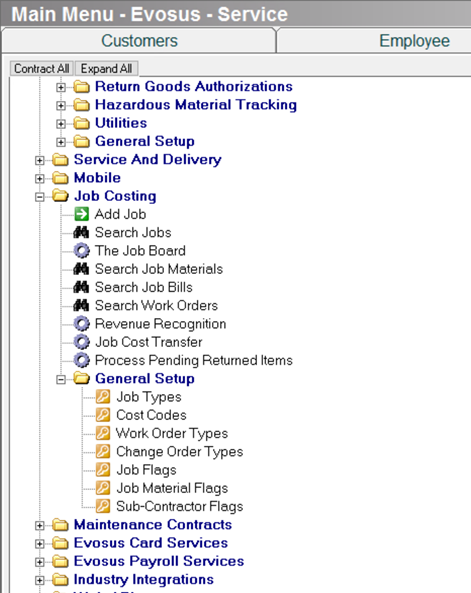Click the Maintenance Contracts folder icon
Image resolution: width=471 pixels, height=593 pixels.
[x=60, y=525]
